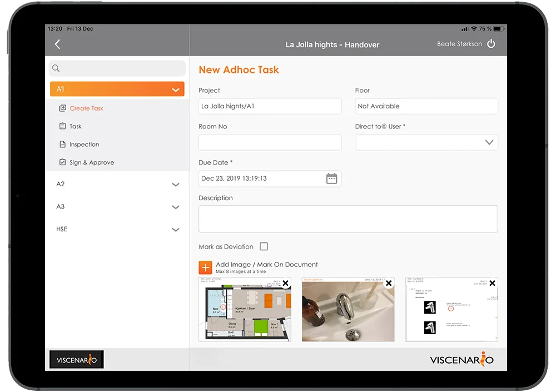The width and height of the screenshot is (556, 392).
Task: Click into the sidebar search field
Action: (117, 68)
